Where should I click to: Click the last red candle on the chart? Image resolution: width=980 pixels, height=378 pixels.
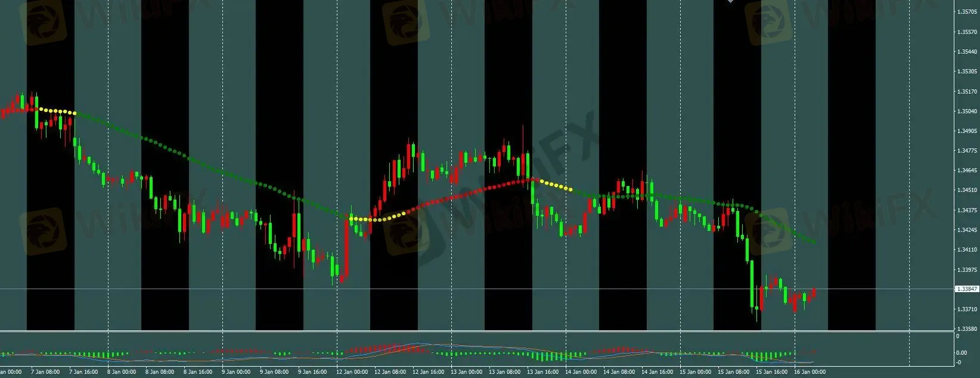coord(814,292)
